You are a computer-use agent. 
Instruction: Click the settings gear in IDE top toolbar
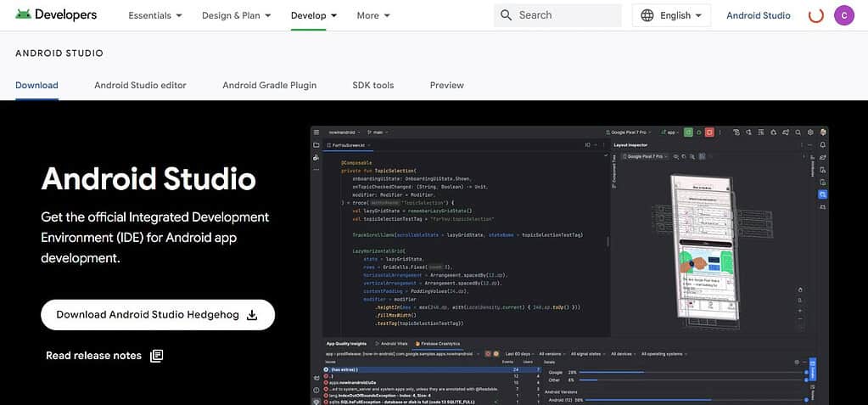(x=810, y=132)
